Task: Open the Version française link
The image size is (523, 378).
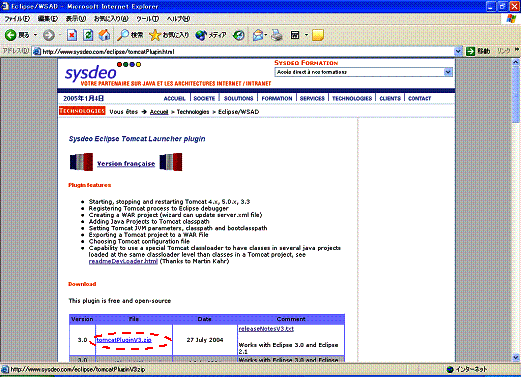Action: click(126, 163)
